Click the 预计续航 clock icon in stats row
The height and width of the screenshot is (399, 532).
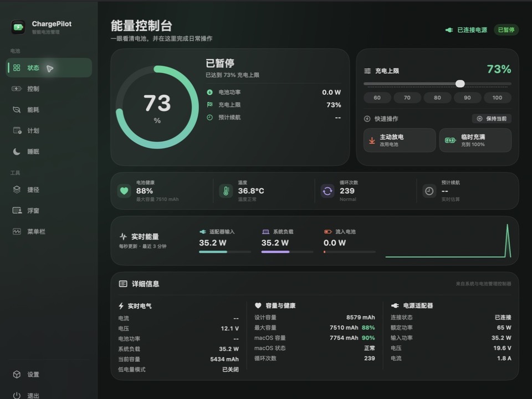(x=429, y=191)
